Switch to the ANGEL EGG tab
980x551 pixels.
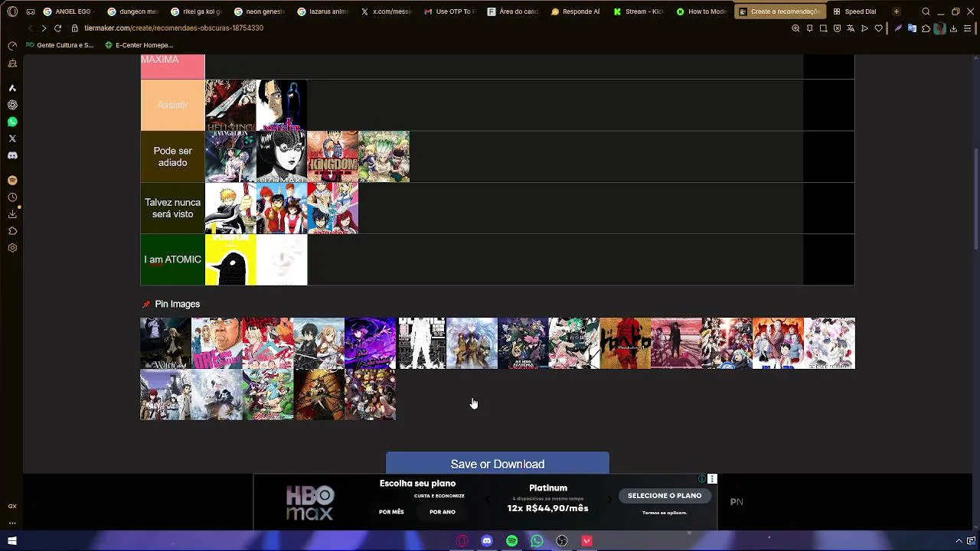pyautogui.click(x=69, y=11)
